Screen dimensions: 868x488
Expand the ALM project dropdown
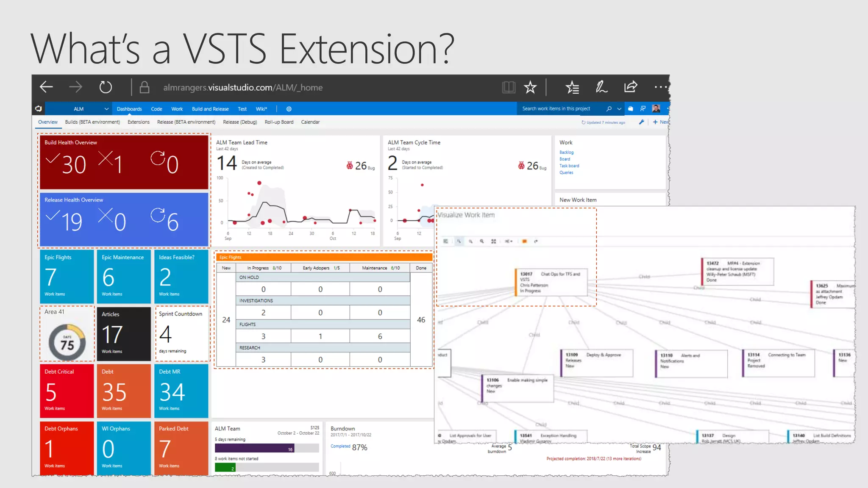tap(106, 109)
